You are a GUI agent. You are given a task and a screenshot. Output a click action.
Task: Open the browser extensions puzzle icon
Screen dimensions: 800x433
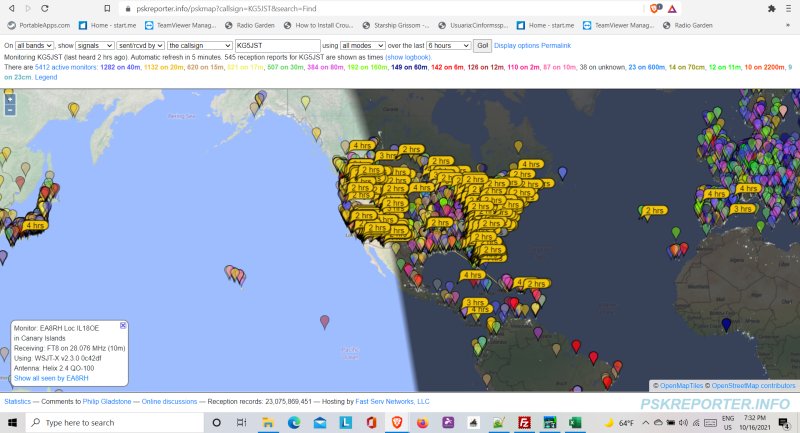click(771, 9)
